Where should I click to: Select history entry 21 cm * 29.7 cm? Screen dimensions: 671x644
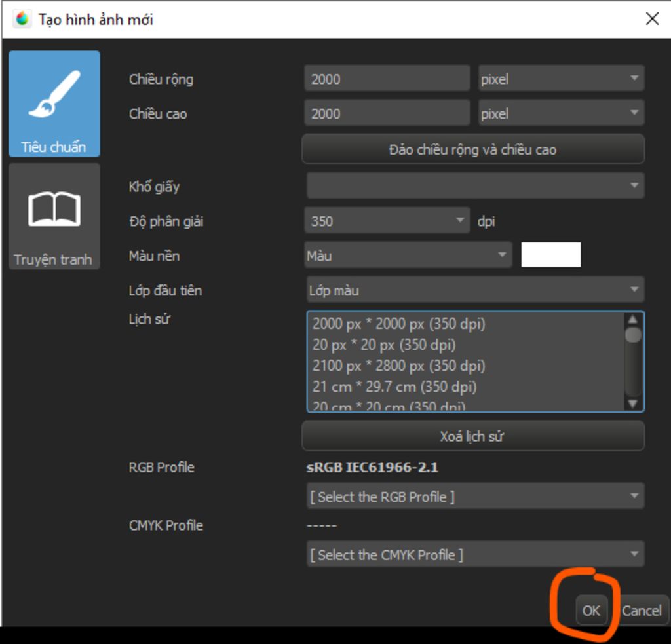tap(394, 387)
